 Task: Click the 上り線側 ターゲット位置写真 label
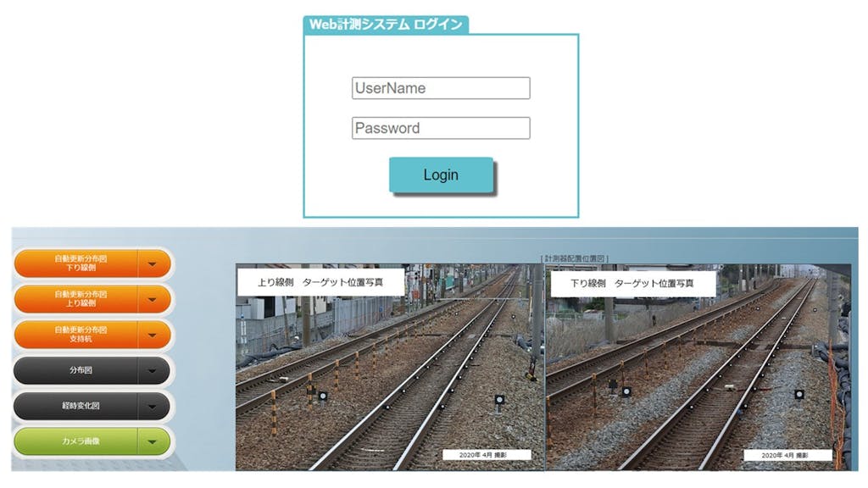click(x=320, y=282)
